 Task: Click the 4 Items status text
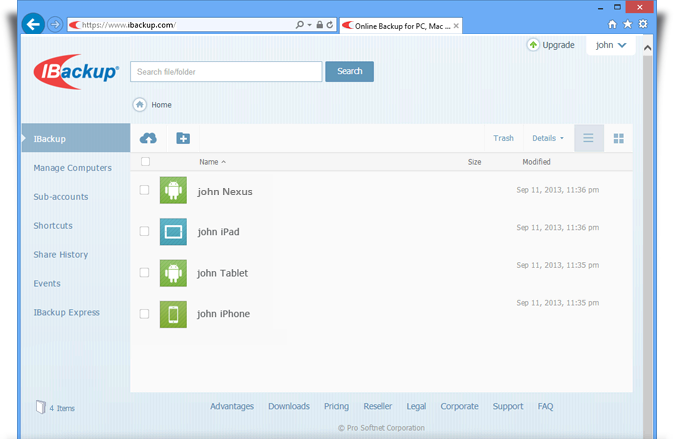[62, 408]
